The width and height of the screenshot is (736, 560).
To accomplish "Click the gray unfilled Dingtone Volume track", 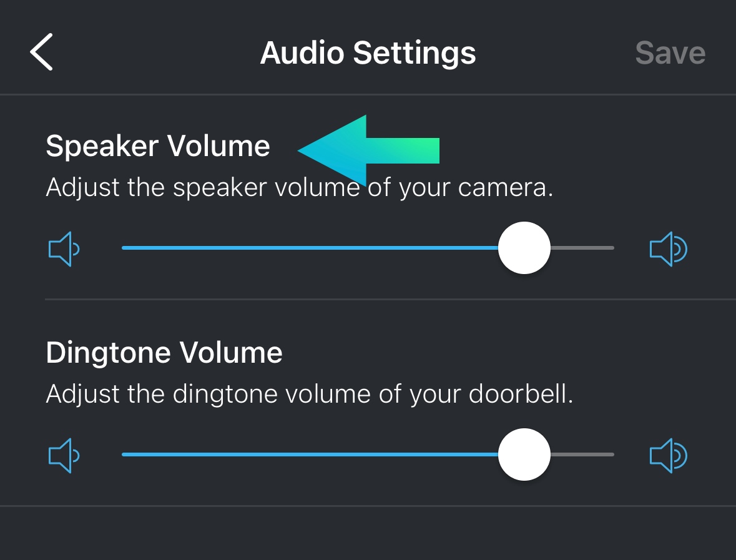I will pyautogui.click(x=583, y=454).
